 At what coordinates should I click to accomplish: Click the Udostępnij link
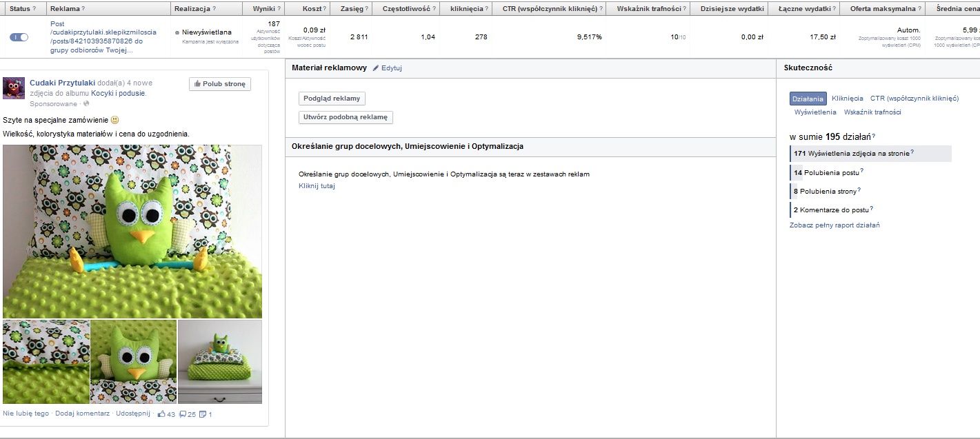pyautogui.click(x=132, y=414)
